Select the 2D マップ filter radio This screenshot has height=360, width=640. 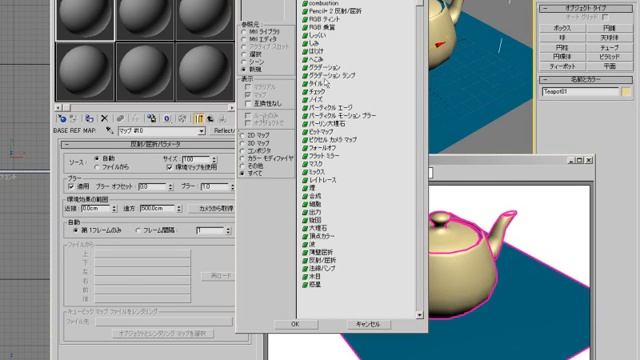coord(242,135)
